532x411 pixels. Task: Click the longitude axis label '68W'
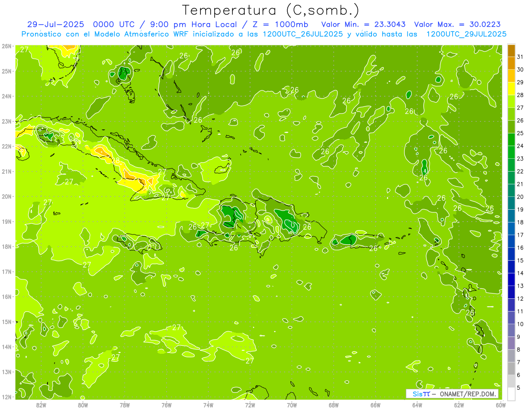(x=333, y=405)
